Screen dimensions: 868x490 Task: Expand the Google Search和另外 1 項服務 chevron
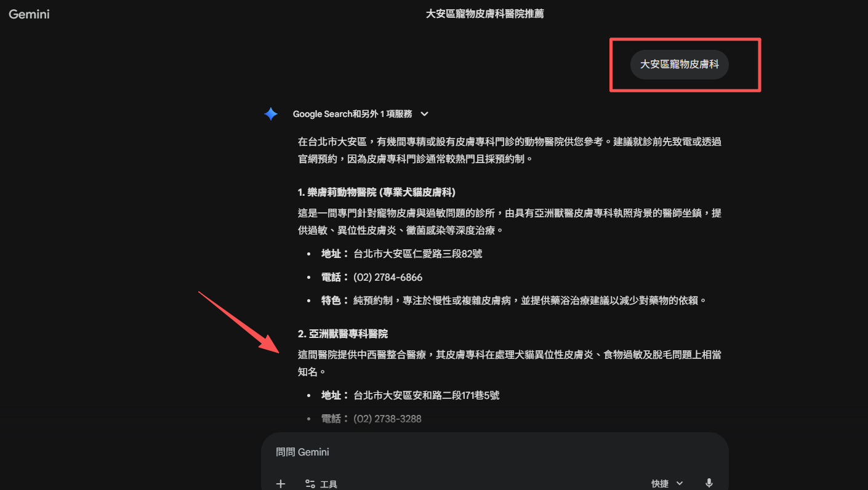point(424,114)
